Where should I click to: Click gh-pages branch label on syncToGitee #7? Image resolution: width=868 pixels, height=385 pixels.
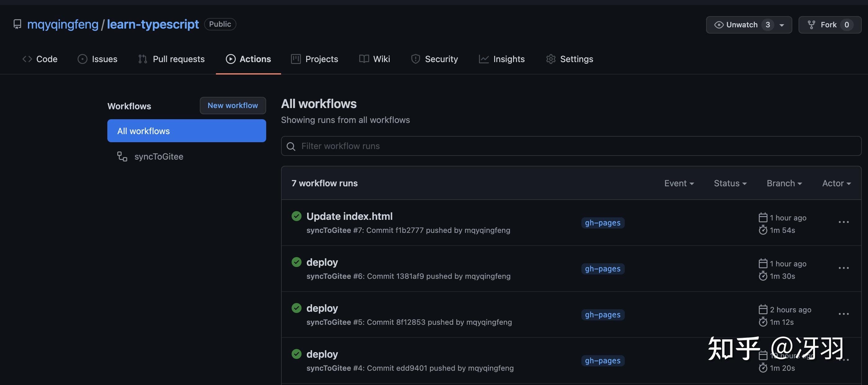pyautogui.click(x=602, y=223)
